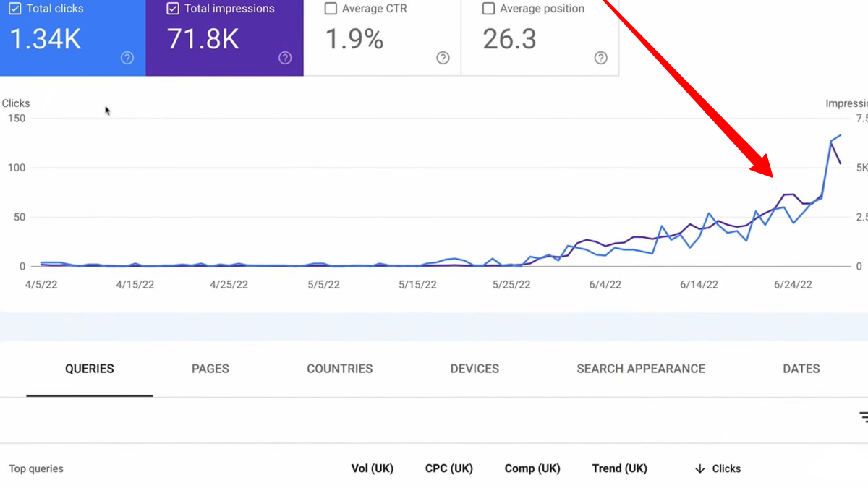Screen dimensions: 868x488
Task: Open the table filter icon
Action: coord(863,417)
